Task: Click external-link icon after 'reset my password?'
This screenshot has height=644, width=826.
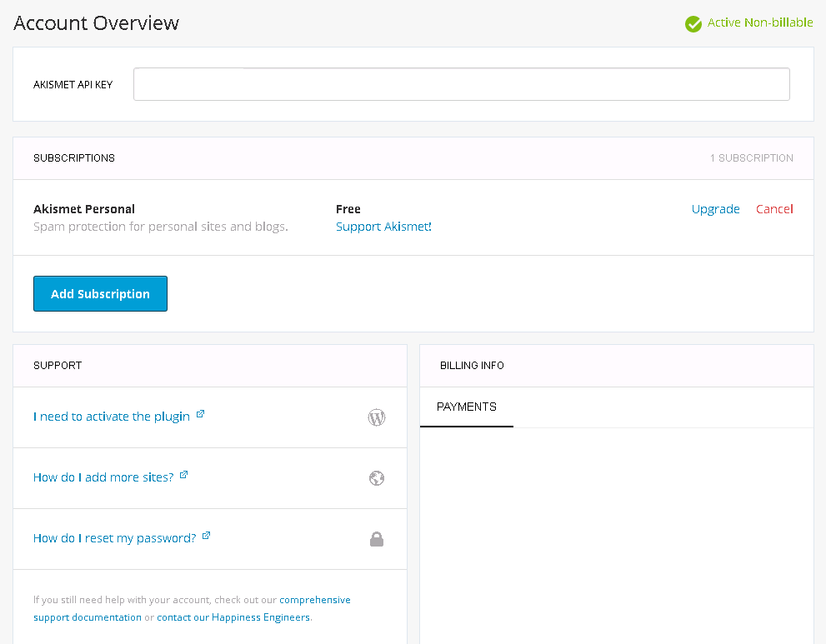Action: [206, 536]
